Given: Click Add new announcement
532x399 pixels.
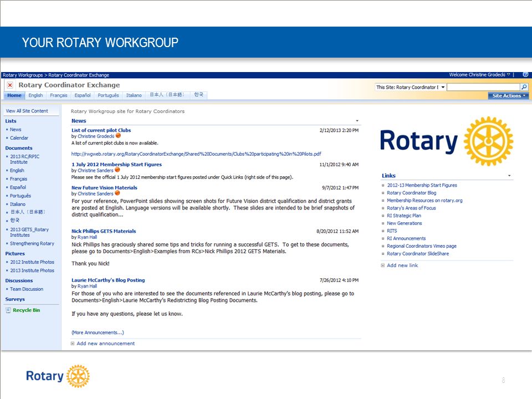Looking at the screenshot, I should [x=105, y=344].
